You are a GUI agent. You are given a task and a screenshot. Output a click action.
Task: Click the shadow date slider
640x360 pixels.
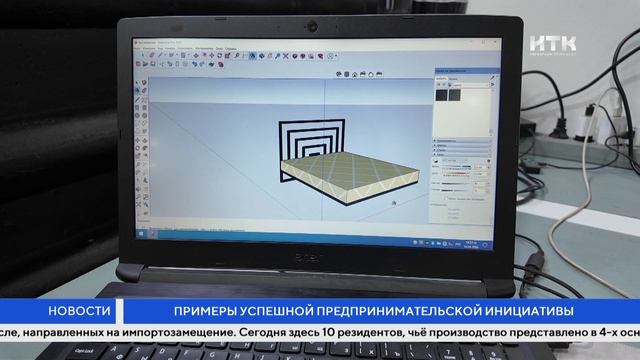456,173
